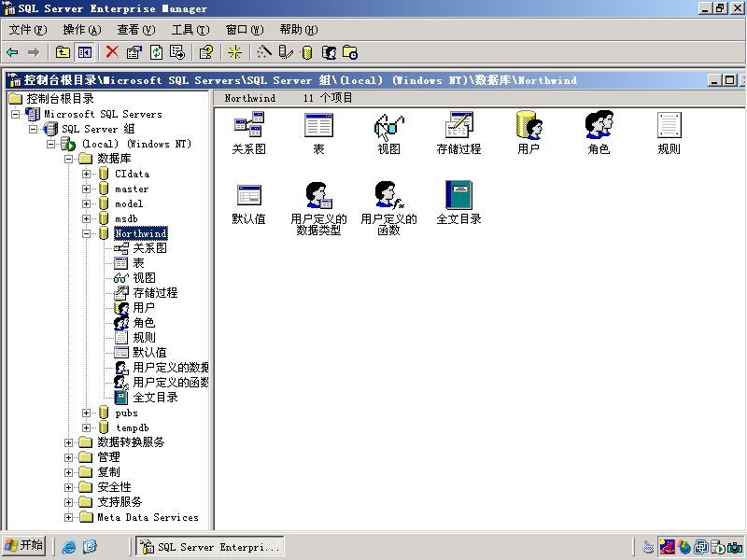
Task: Open the 用户定义的函数 icon in the right pane
Action: click(388, 195)
